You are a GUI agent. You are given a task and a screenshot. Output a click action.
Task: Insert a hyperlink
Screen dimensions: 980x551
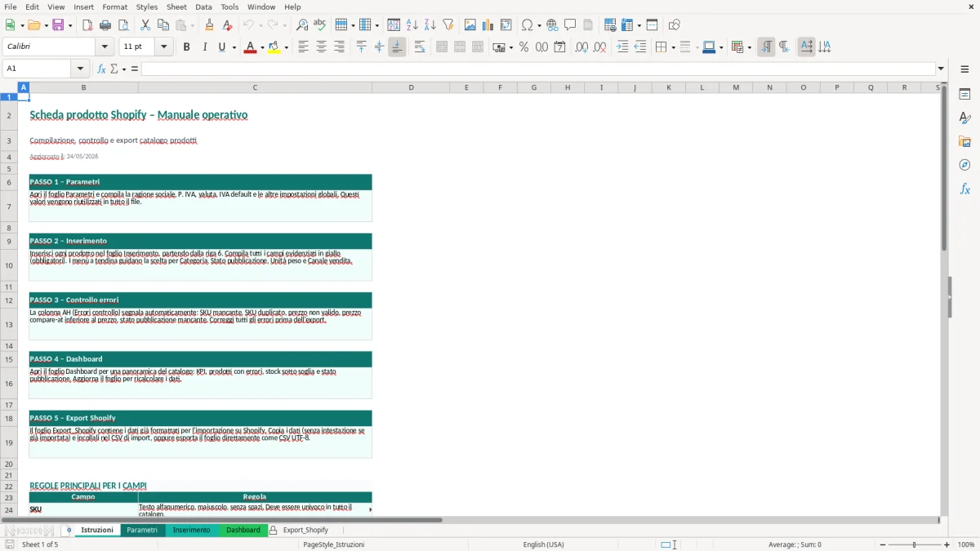pyautogui.click(x=553, y=25)
